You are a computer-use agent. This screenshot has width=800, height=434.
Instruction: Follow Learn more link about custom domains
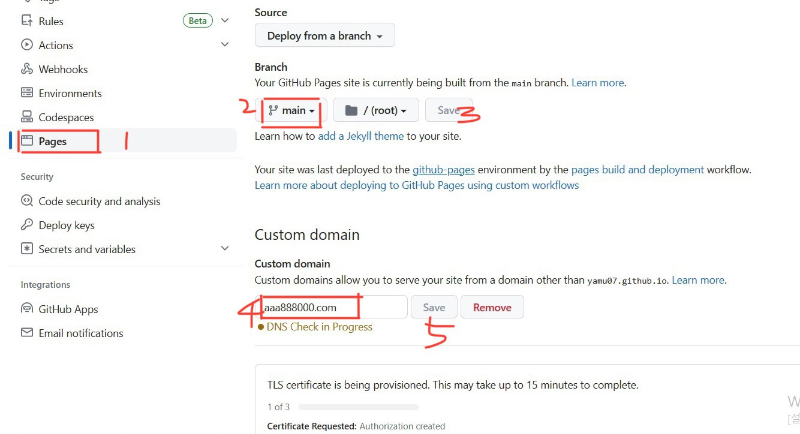pos(698,280)
